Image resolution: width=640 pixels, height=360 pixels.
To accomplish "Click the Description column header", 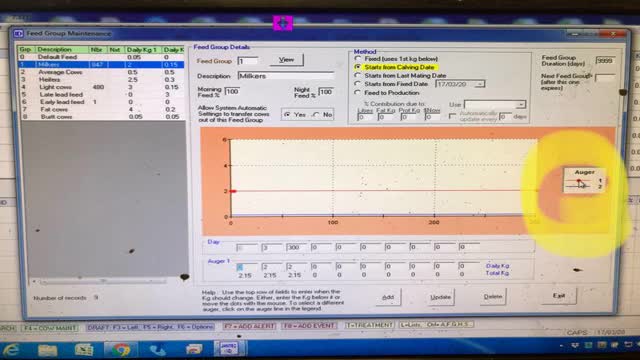I will tap(62, 49).
